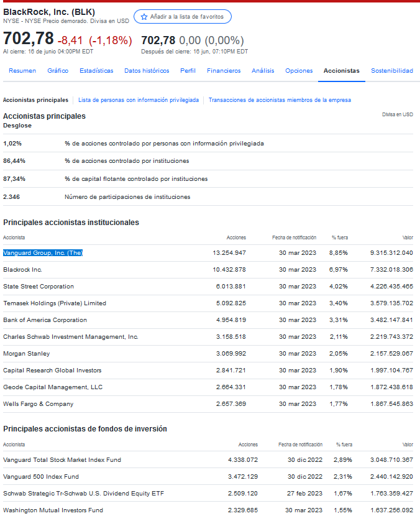Click Charles Schwab Investment Management, Inc.
Screen dimensions: 420x516
71,337
